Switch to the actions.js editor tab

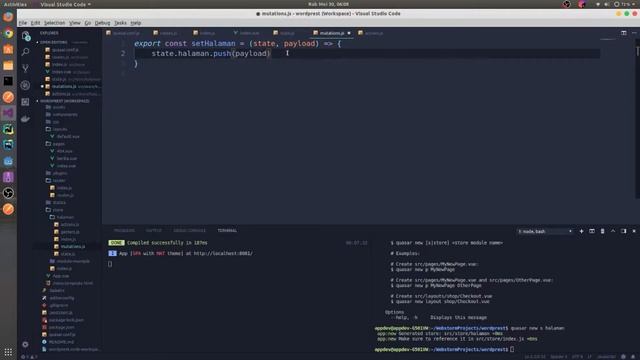371,33
